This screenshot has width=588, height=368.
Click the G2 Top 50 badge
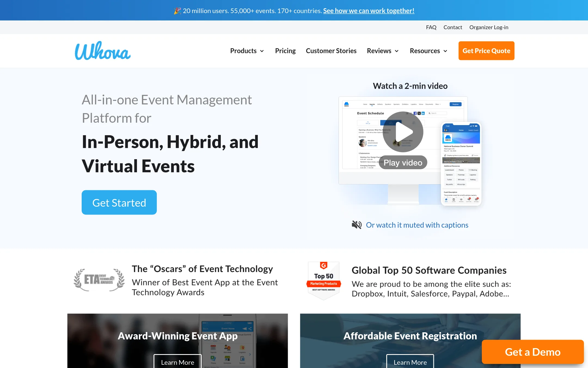pos(324,280)
